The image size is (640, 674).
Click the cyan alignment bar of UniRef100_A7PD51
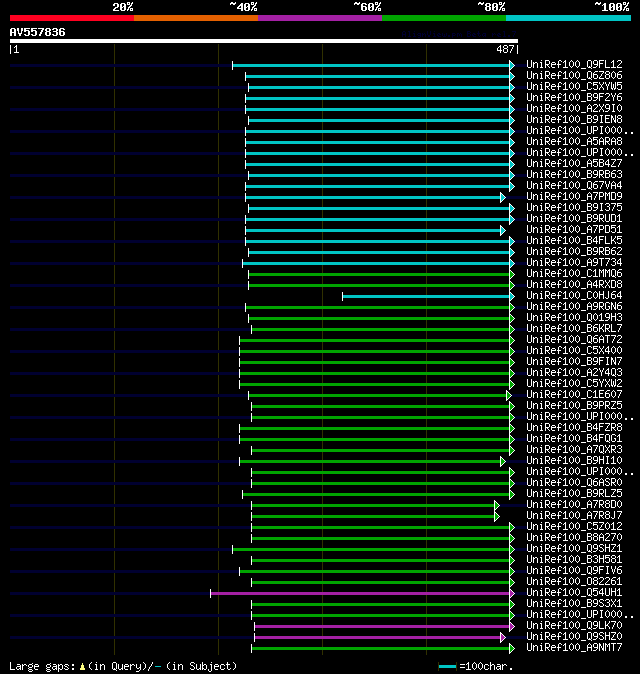373,231
